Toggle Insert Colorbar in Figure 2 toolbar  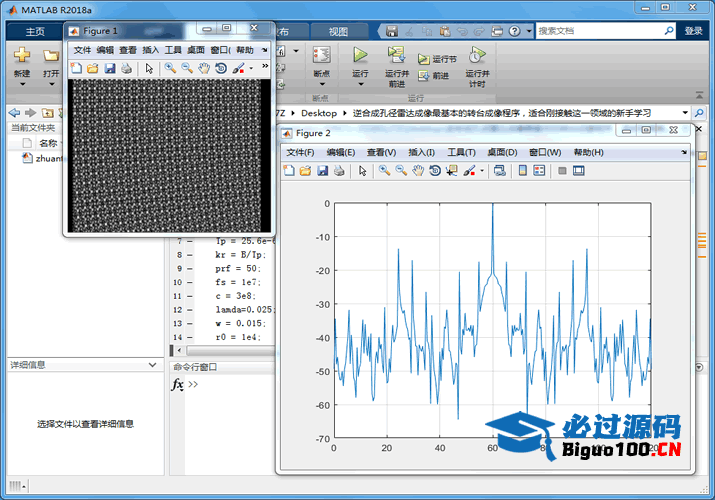[522, 171]
